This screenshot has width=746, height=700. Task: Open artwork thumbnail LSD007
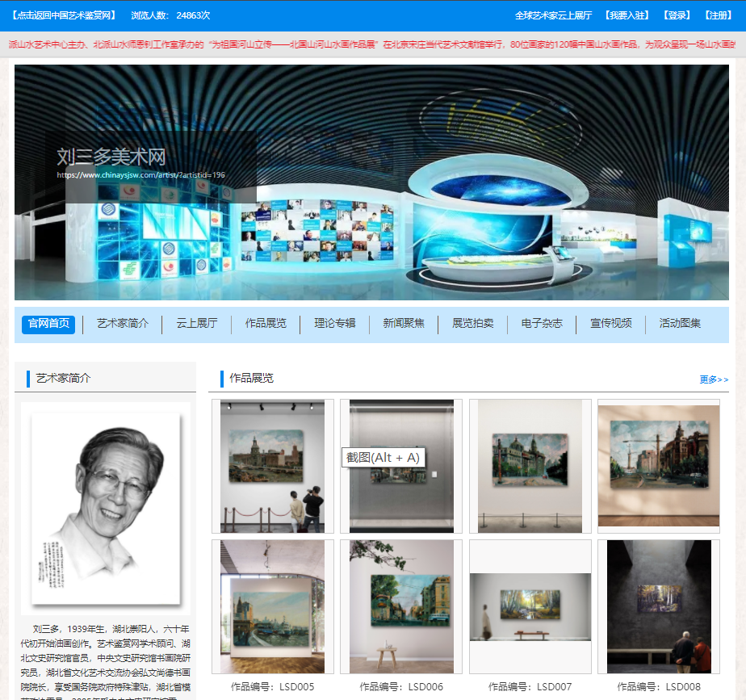(530, 606)
